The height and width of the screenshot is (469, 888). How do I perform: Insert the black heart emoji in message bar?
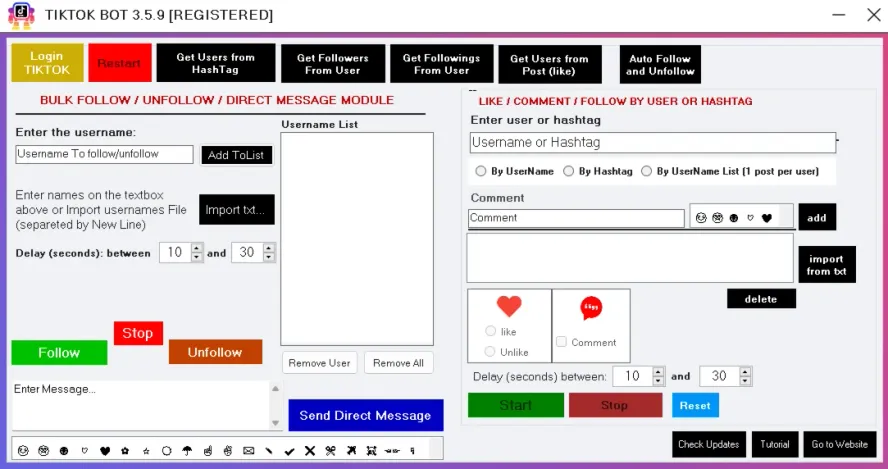click(105, 451)
